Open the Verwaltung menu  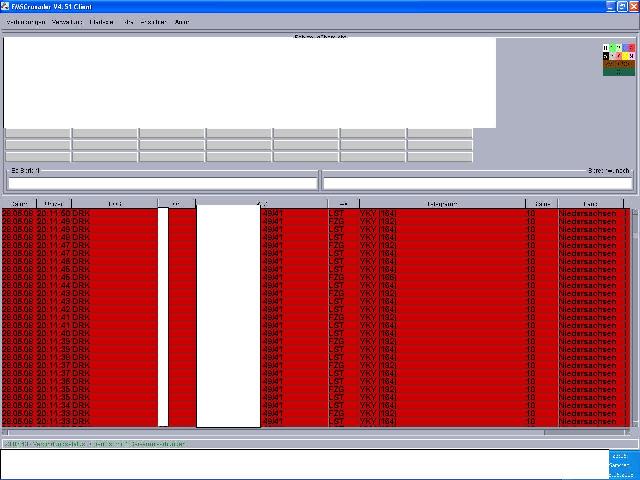click(67, 21)
